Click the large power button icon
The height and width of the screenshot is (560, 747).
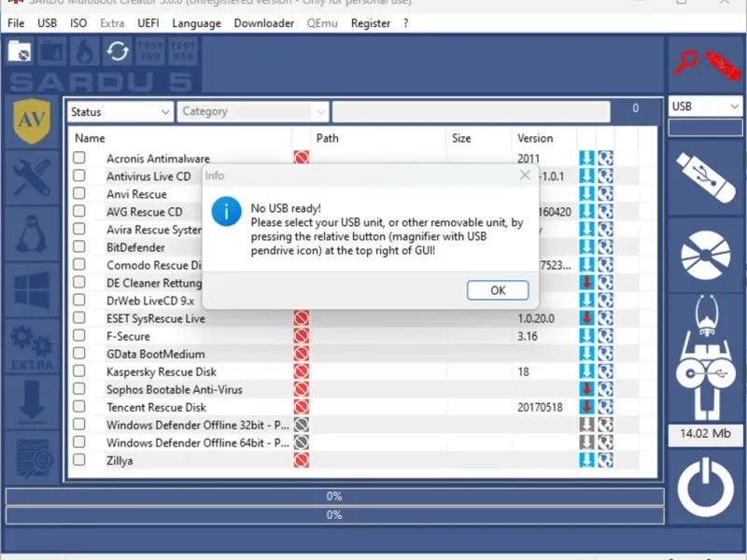[x=706, y=488]
